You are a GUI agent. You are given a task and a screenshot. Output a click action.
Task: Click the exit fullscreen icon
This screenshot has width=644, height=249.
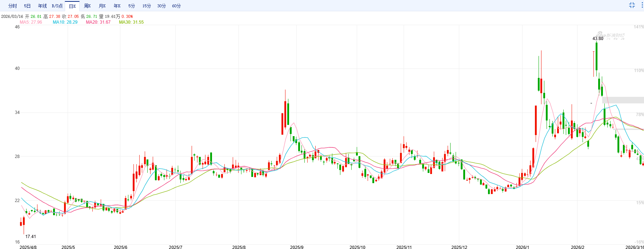coord(632,5)
